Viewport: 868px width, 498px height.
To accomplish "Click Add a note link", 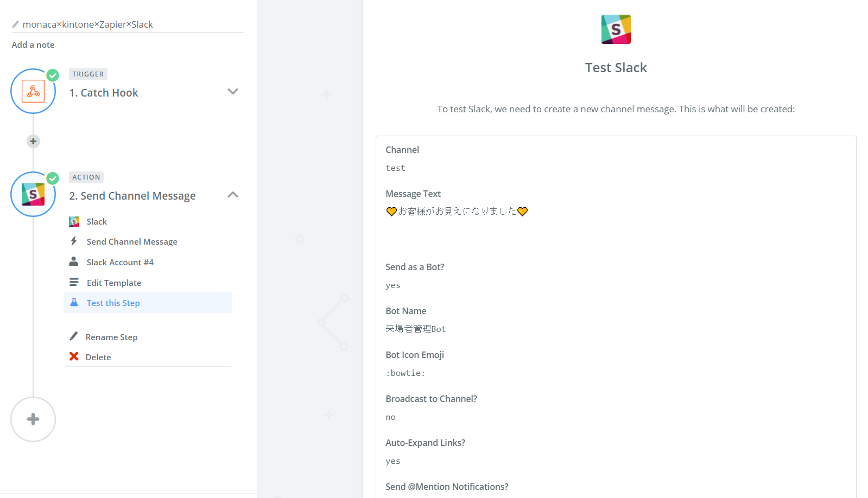I will click(33, 45).
